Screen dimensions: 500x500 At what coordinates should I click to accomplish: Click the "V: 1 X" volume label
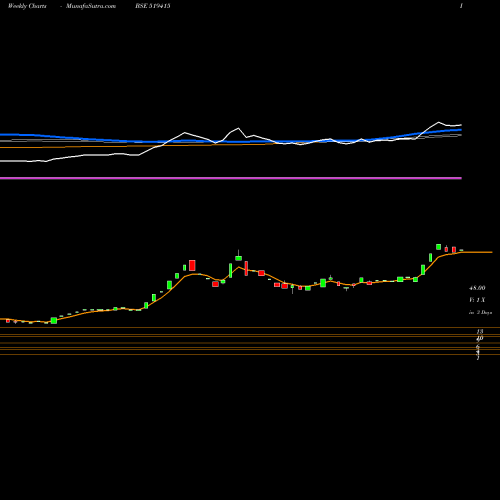click(x=477, y=300)
